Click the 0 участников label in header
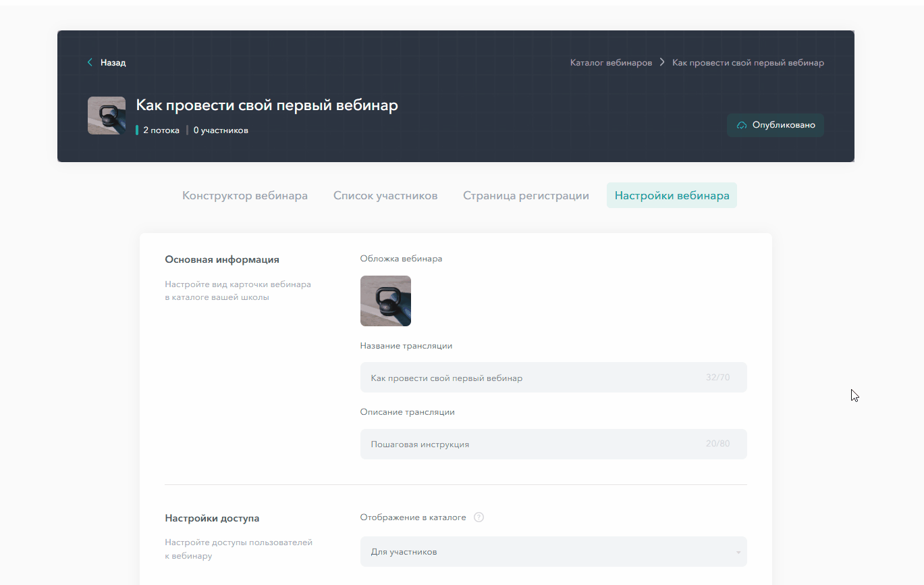 coord(221,130)
